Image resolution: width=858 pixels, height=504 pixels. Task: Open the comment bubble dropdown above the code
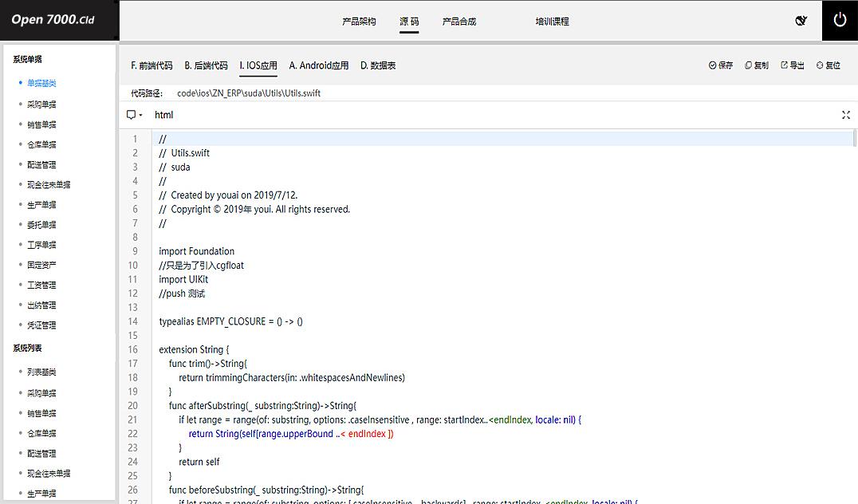[x=134, y=115]
